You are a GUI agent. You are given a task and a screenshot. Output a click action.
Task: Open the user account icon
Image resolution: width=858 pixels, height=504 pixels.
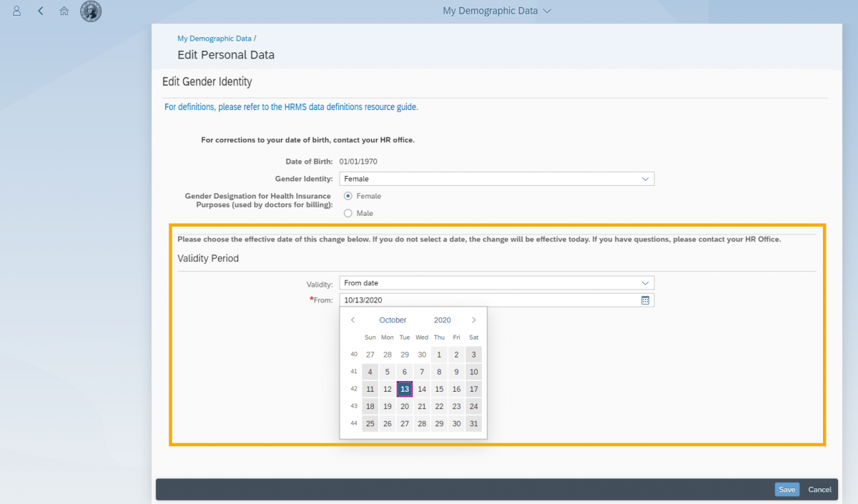(16, 10)
